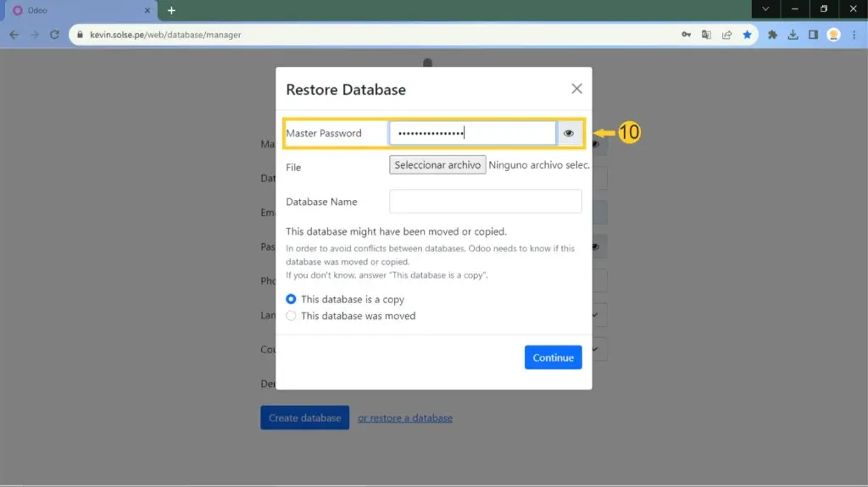The image size is (868, 487).
Task: Click the translate page icon
Action: [x=706, y=35]
